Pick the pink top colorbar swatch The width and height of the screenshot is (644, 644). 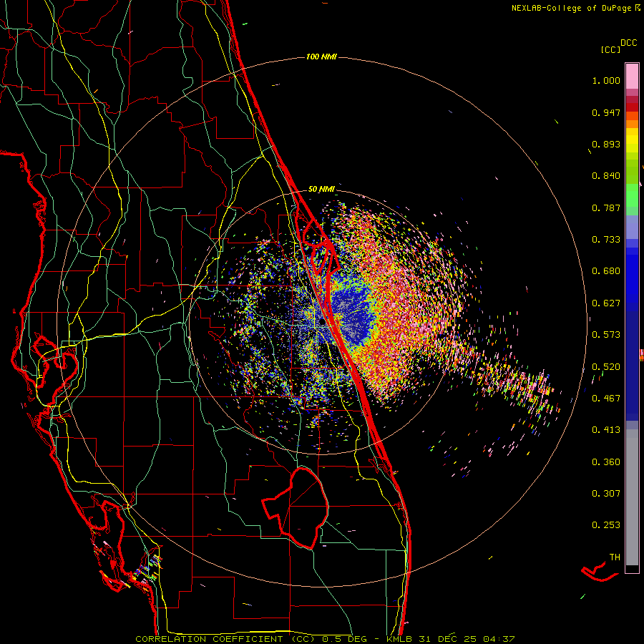point(632,76)
